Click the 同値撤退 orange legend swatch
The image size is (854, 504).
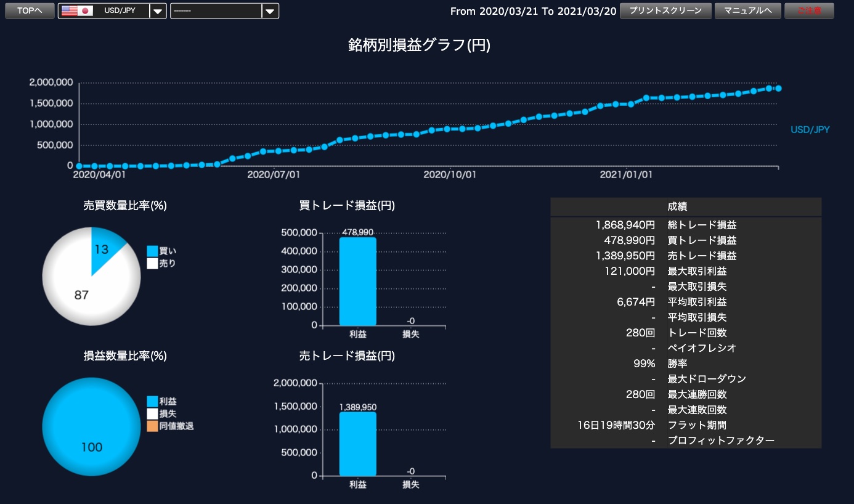[x=152, y=426]
